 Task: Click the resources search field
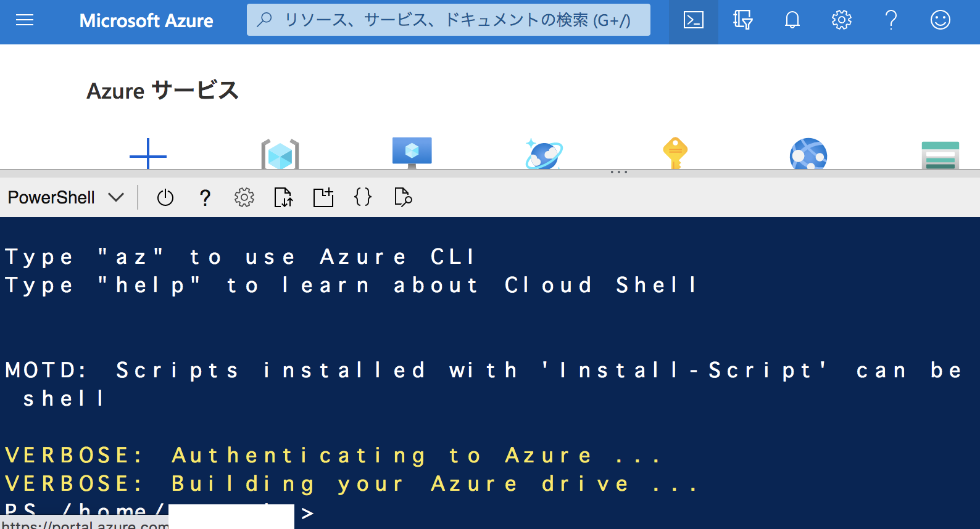pos(448,20)
